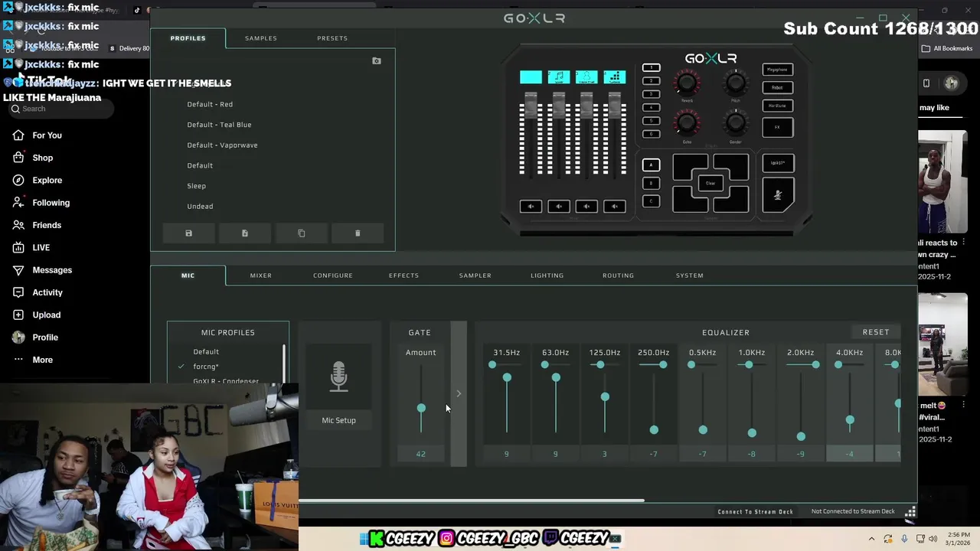Mute the Voice Chat channel fader button
980x551 pixels.
click(586, 206)
